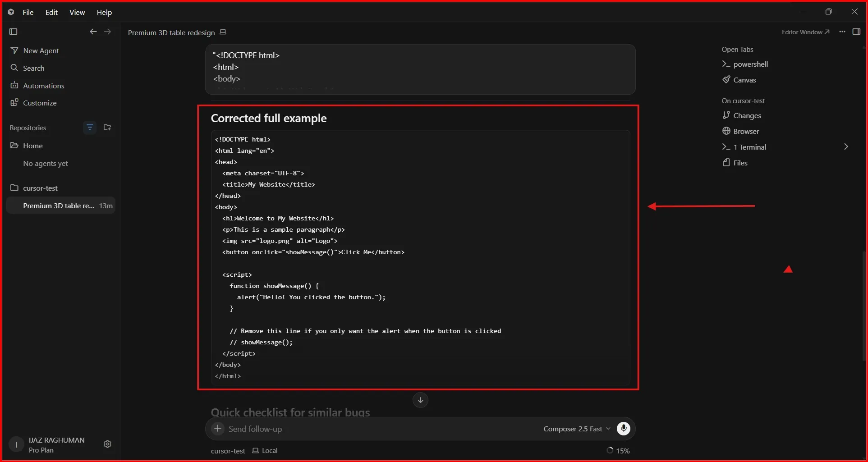Click the plus attach button

[x=218, y=428]
